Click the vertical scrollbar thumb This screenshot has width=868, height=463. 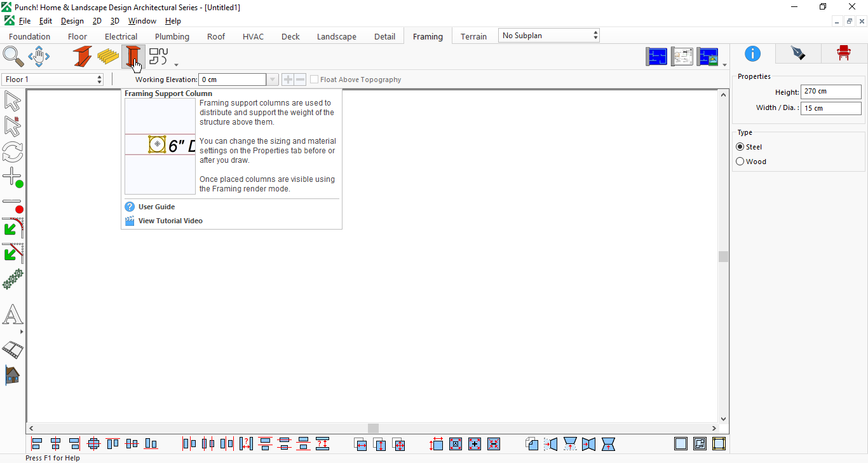(x=723, y=256)
